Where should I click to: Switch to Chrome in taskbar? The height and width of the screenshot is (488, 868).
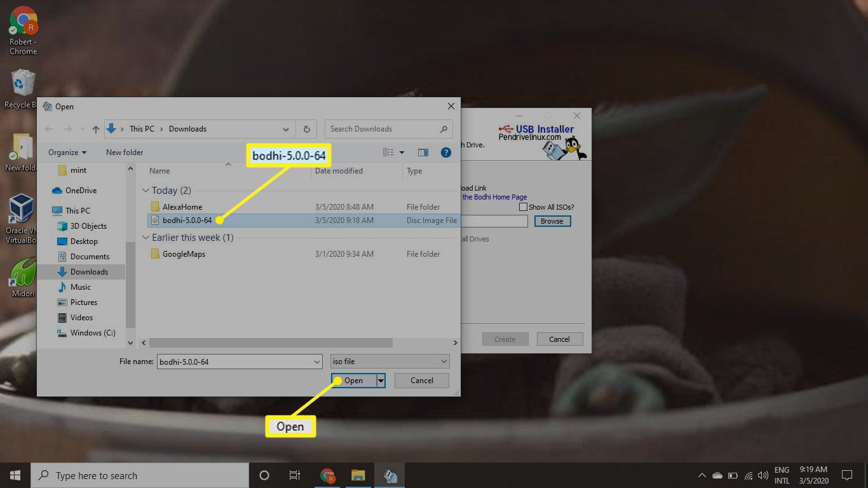coord(328,475)
